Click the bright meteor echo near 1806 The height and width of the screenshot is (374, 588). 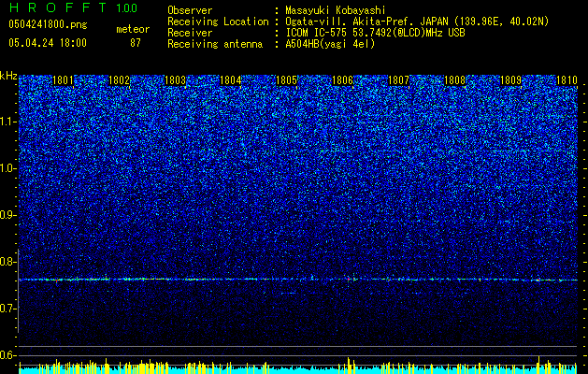click(350, 279)
